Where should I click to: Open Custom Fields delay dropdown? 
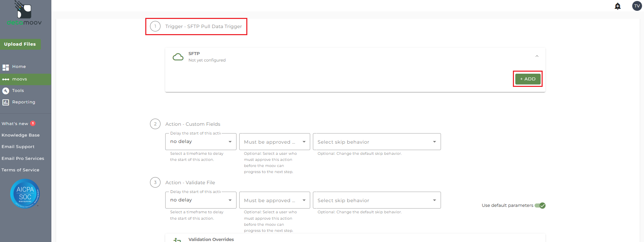pyautogui.click(x=201, y=142)
